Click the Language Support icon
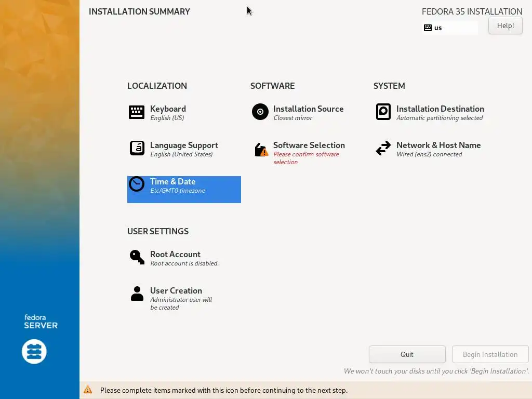Image resolution: width=532 pixels, height=399 pixels. (x=137, y=148)
